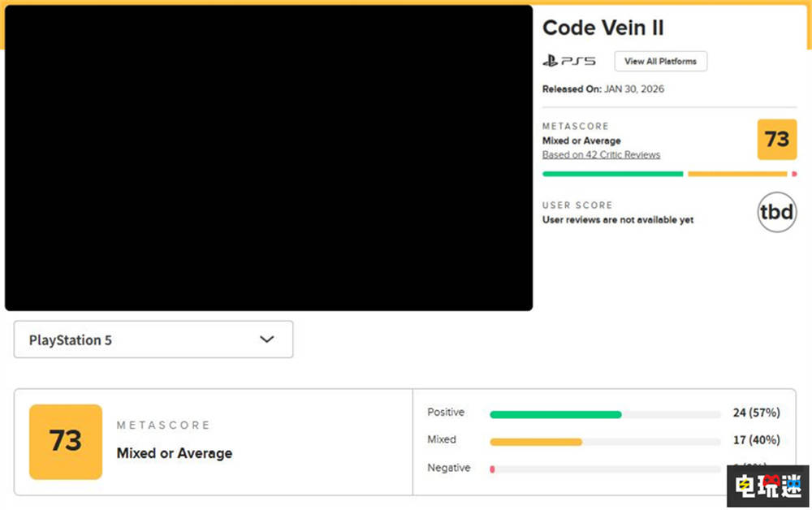Click the black video preview area
The width and height of the screenshot is (812, 510).
point(268,158)
